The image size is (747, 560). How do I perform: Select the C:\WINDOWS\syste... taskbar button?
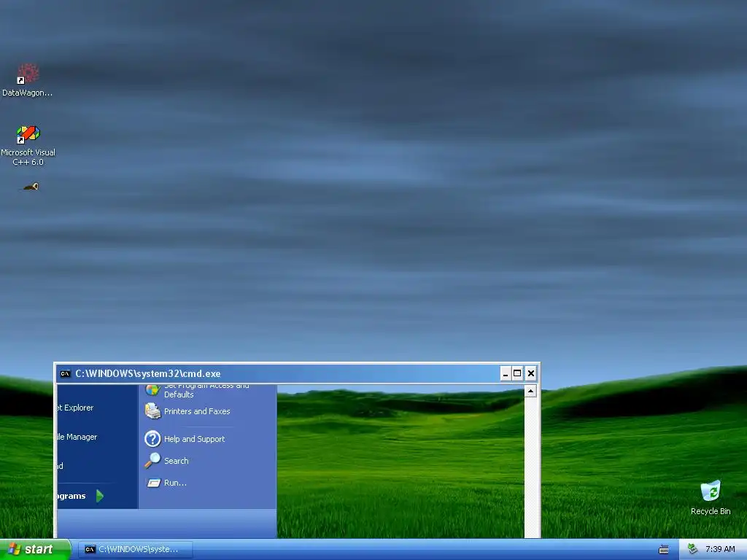point(136,550)
